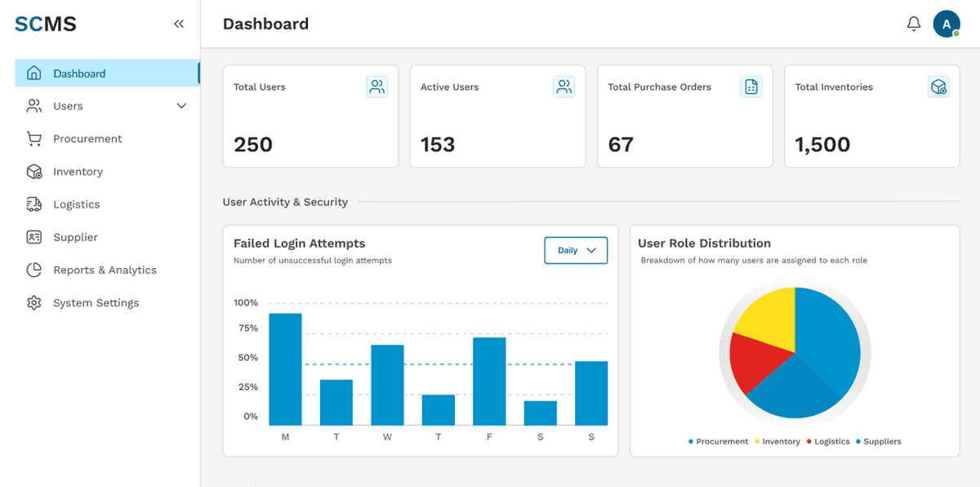
Task: Click the Supplier ID card icon
Action: tap(33, 237)
